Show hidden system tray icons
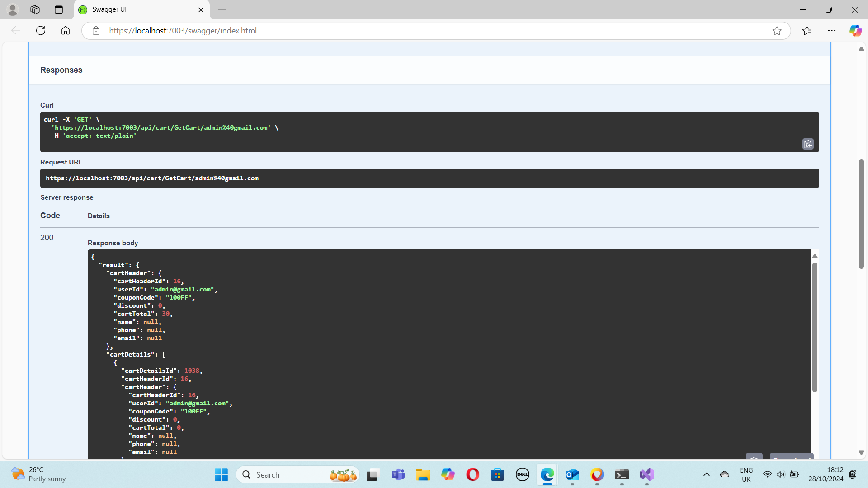 706,474
